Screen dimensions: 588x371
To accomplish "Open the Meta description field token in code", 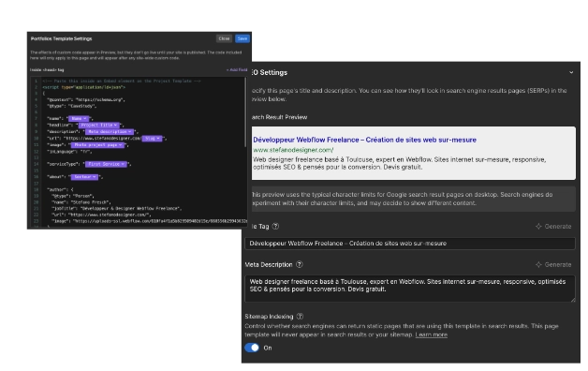I will (x=110, y=132).
